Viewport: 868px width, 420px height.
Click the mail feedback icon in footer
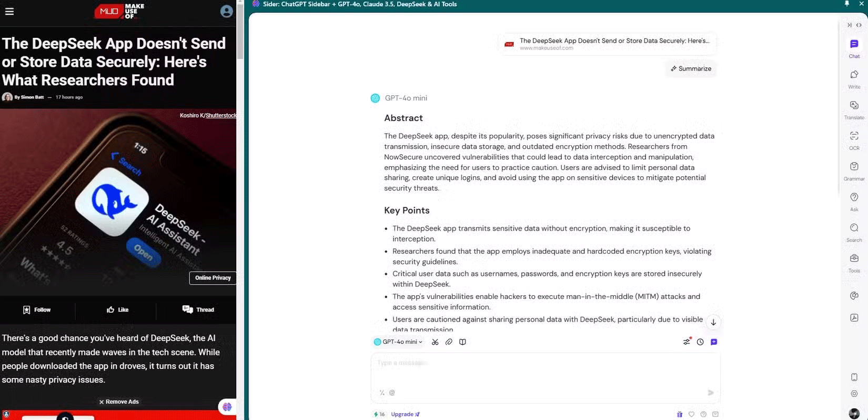point(715,414)
